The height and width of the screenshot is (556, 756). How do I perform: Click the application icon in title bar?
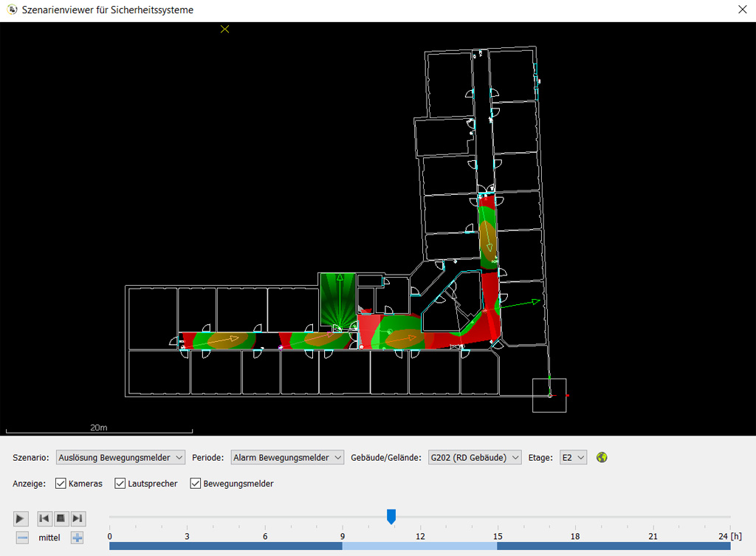click(x=12, y=10)
